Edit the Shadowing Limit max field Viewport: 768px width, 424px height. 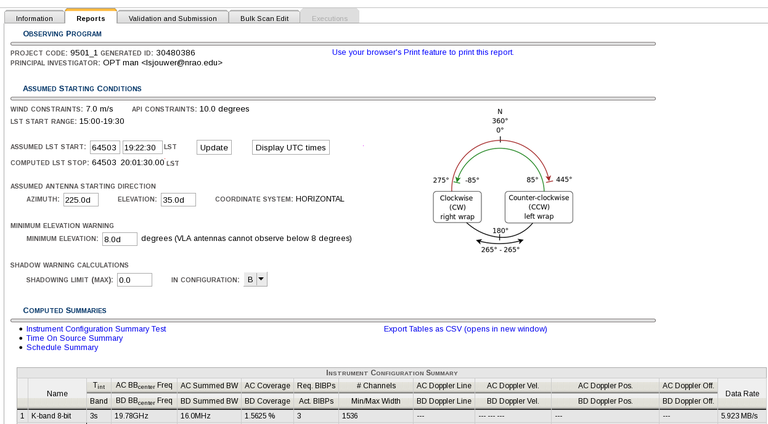[x=133, y=280]
